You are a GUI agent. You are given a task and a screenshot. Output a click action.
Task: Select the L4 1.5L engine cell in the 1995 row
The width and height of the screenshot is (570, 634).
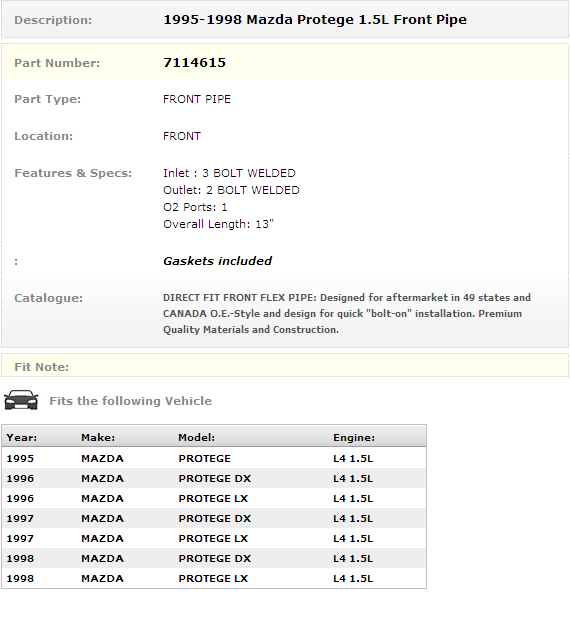pos(353,459)
